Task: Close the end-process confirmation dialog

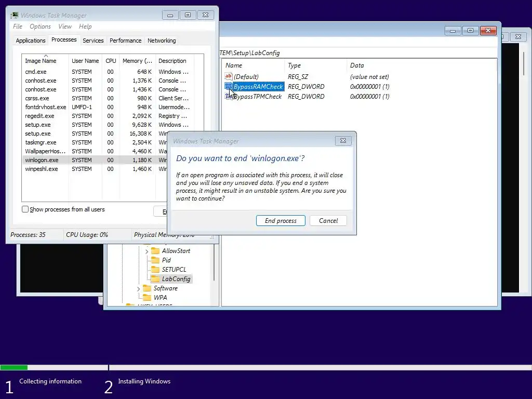Action: click(343, 140)
